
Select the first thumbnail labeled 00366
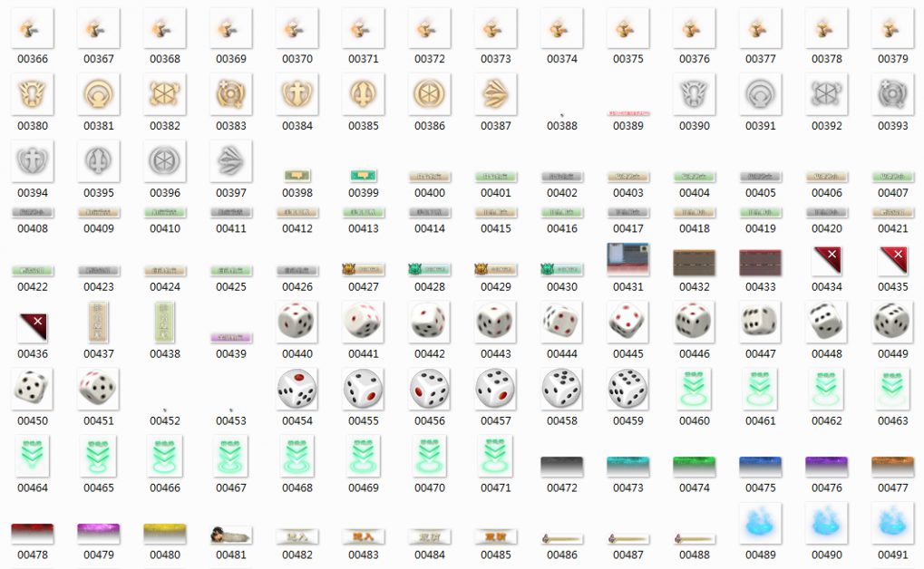coord(33,28)
